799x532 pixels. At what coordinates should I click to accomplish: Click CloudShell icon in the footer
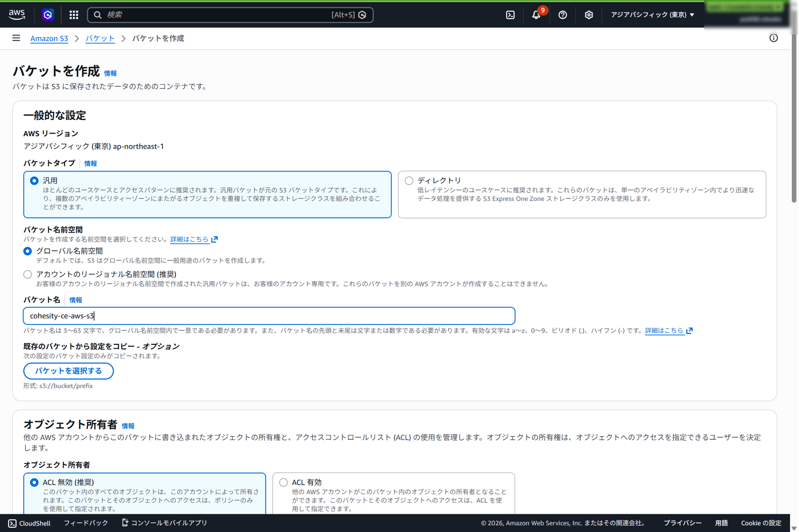(x=13, y=523)
